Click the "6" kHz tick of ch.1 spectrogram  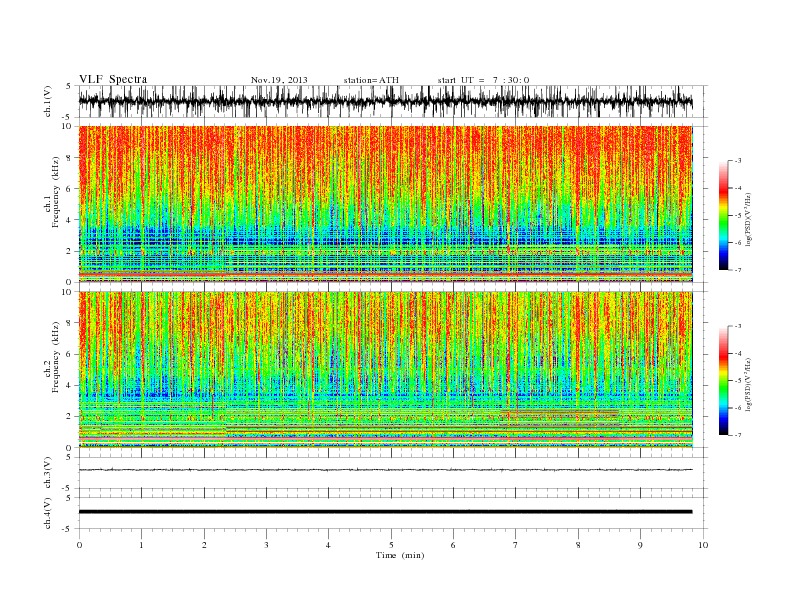(69, 189)
